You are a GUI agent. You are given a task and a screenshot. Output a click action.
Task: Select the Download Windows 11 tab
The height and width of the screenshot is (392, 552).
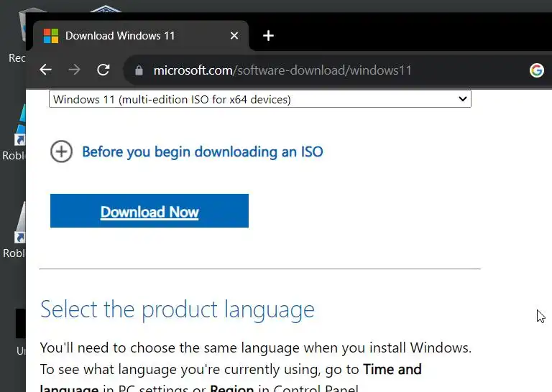point(141,35)
